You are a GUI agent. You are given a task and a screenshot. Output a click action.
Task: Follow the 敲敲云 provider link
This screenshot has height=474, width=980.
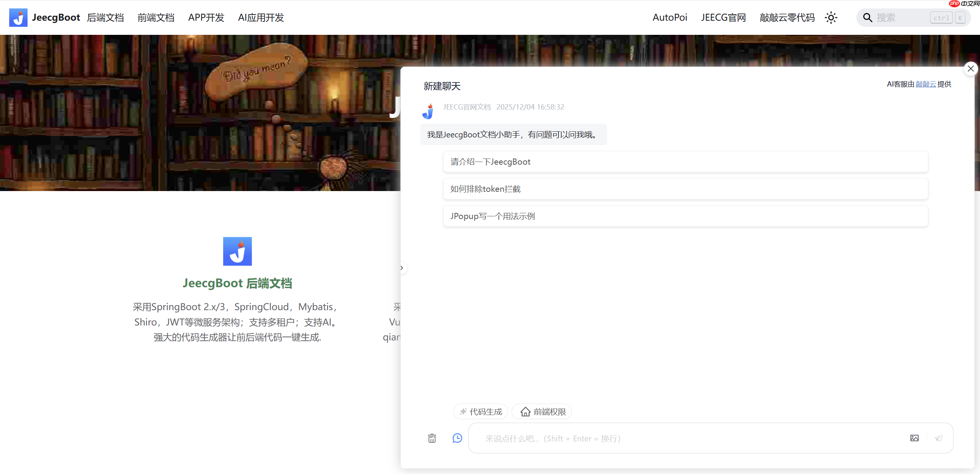click(x=925, y=84)
